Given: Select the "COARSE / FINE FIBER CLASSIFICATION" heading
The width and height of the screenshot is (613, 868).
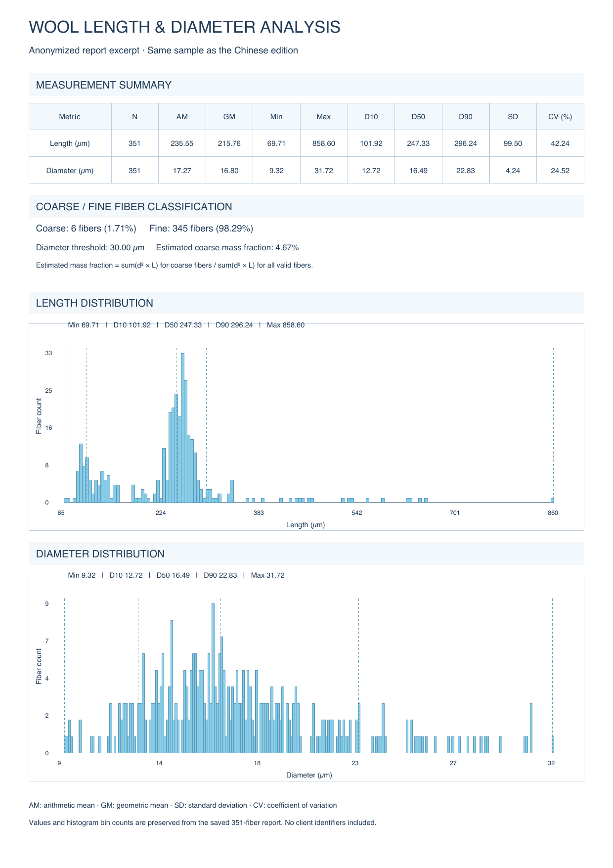Looking at the screenshot, I should click(x=134, y=207).
